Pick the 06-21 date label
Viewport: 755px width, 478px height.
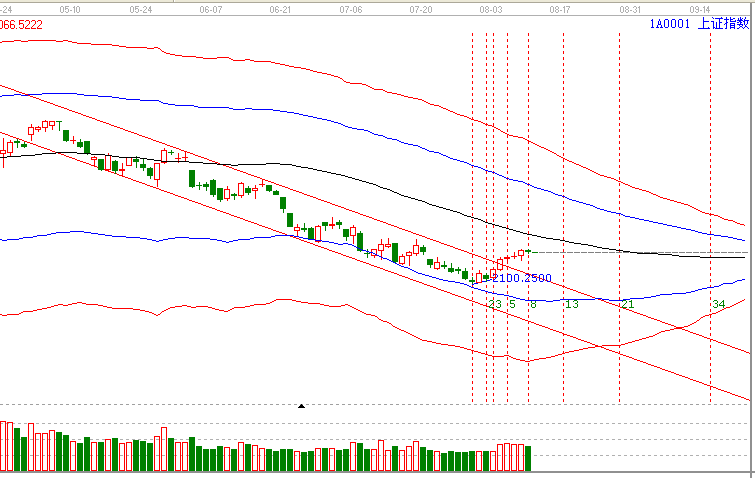click(280, 7)
